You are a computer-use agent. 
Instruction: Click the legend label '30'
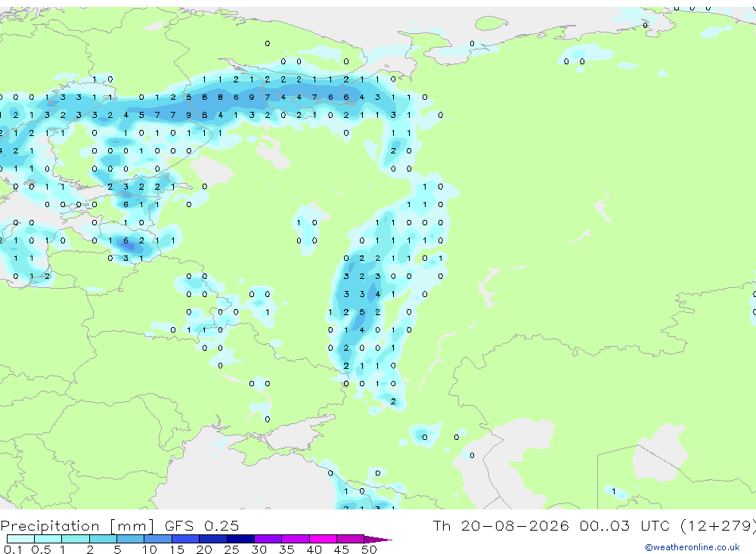[x=259, y=549]
